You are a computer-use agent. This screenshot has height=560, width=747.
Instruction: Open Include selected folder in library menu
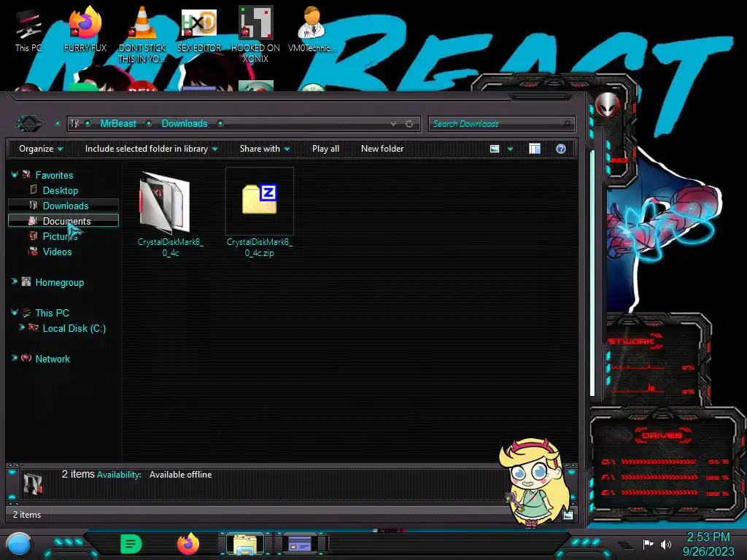pyautogui.click(x=151, y=149)
